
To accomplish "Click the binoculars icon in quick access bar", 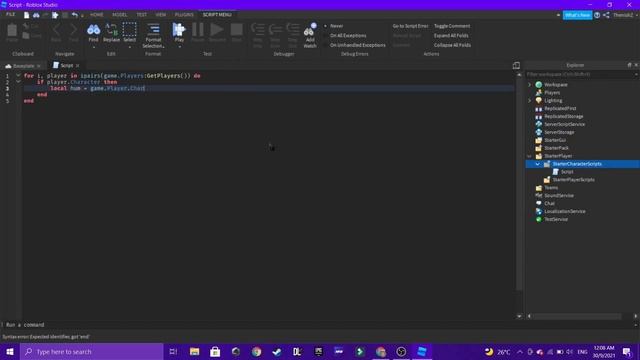I will (x=36, y=15).
